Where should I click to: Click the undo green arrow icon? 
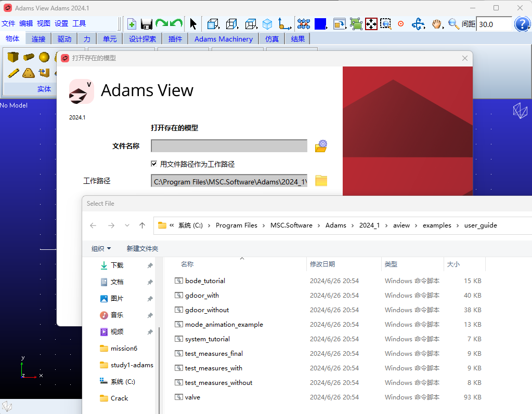176,24
